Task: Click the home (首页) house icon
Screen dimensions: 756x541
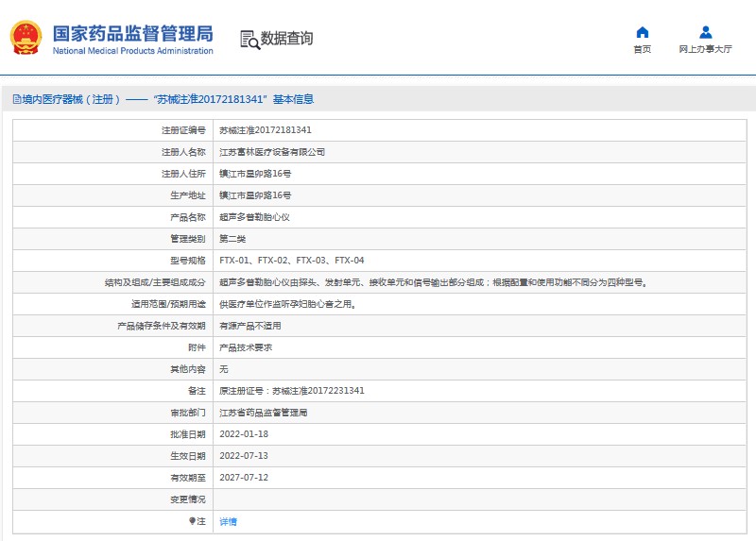Action: tap(643, 32)
